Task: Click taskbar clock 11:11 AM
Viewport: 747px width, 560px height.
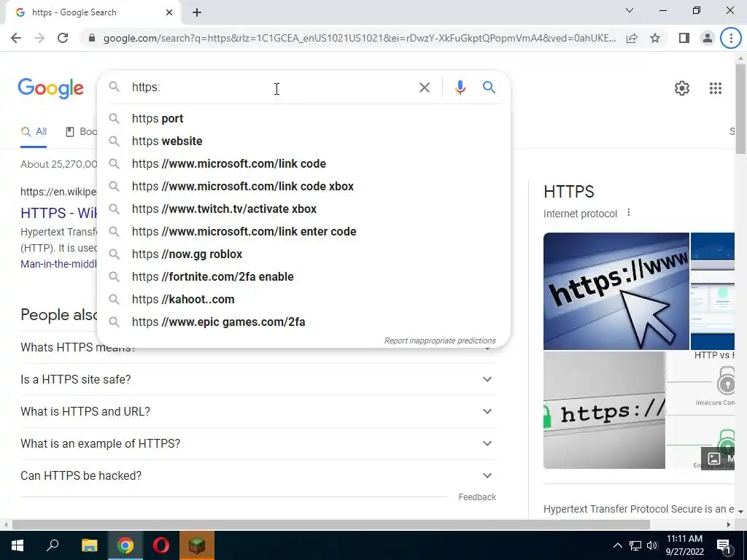Action: (x=684, y=545)
